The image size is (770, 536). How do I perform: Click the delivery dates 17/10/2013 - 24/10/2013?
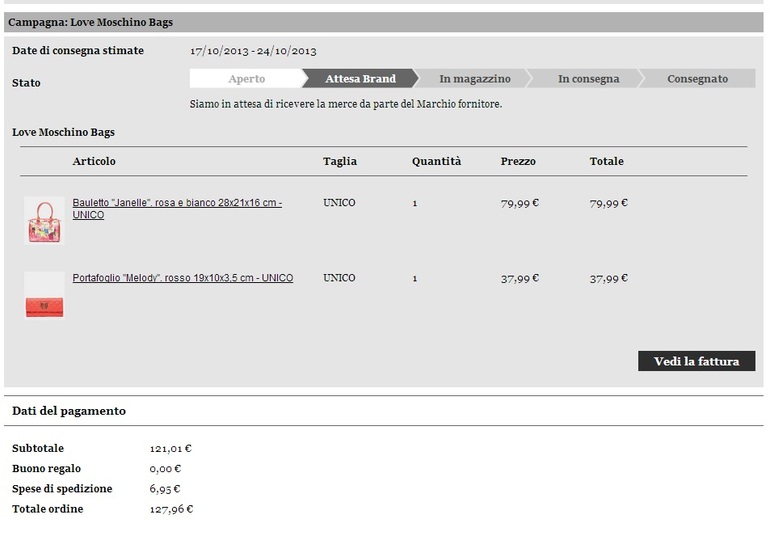pos(253,51)
